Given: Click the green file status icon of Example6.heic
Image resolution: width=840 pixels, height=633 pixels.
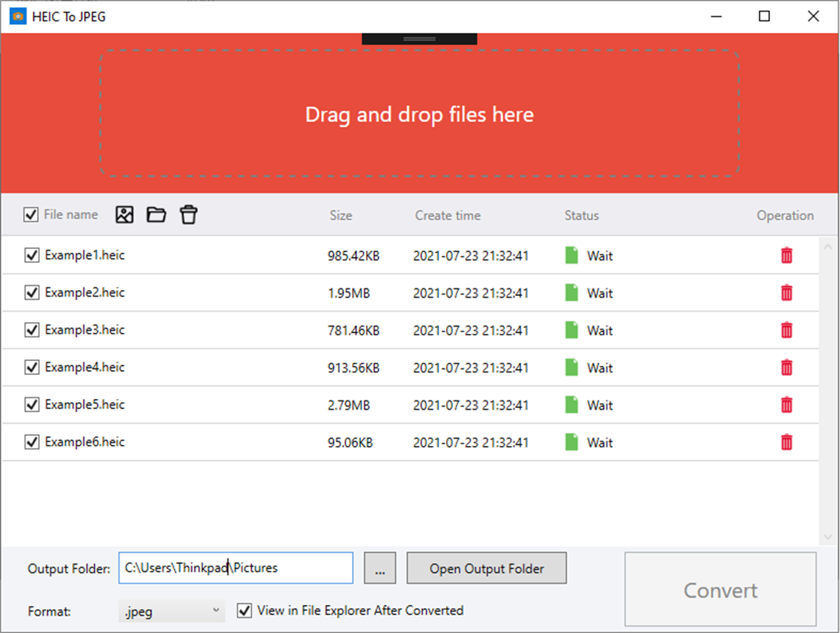Looking at the screenshot, I should click(571, 443).
